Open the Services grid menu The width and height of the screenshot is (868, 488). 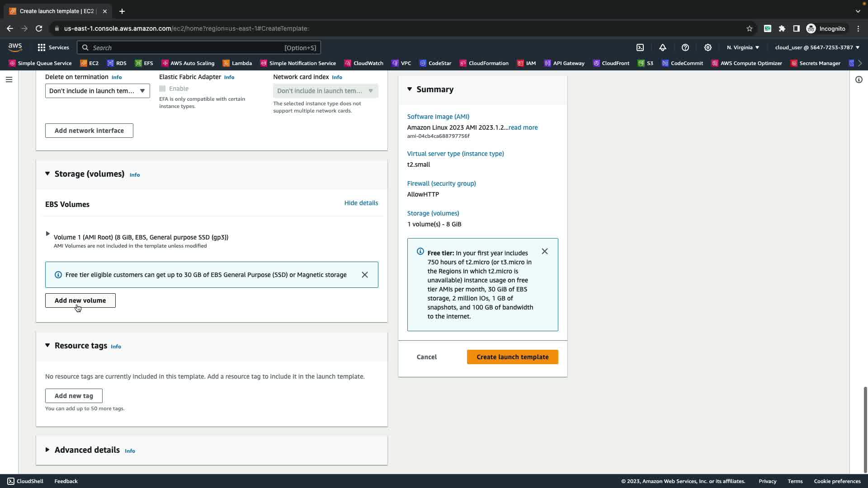53,47
